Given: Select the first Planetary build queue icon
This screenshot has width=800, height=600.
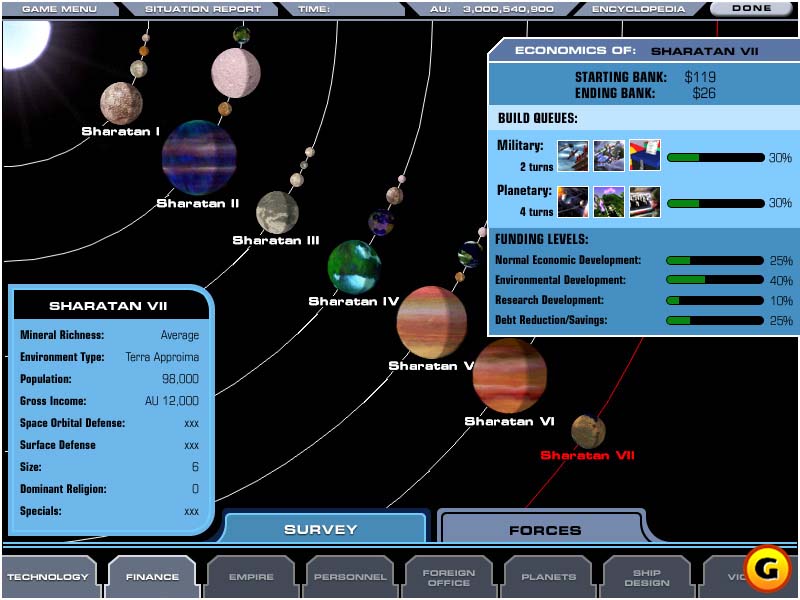Looking at the screenshot, I should click(572, 202).
